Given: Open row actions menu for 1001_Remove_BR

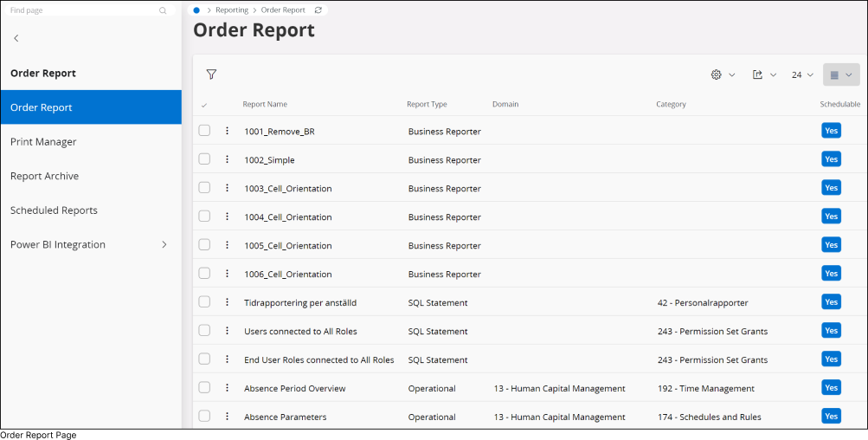Looking at the screenshot, I should (228, 131).
